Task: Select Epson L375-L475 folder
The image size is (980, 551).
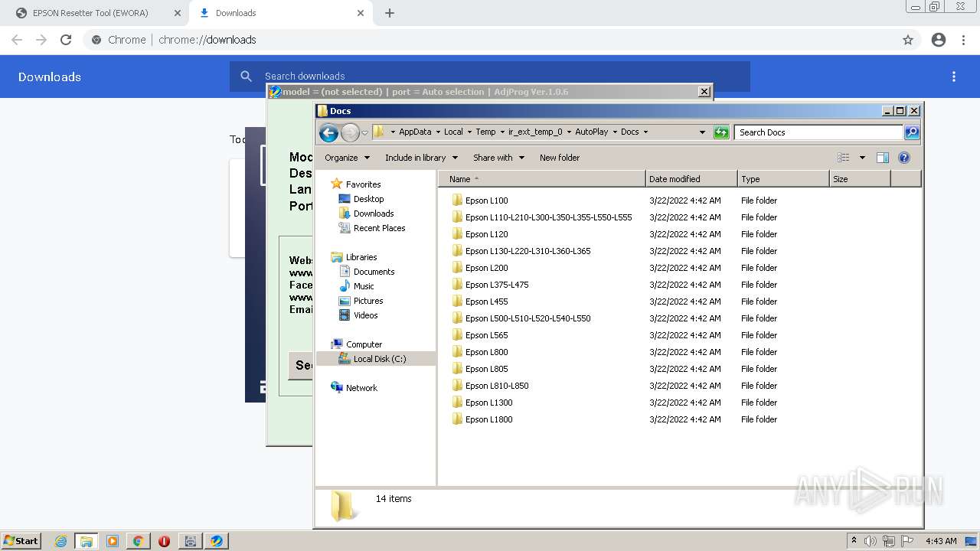Action: [x=489, y=285]
